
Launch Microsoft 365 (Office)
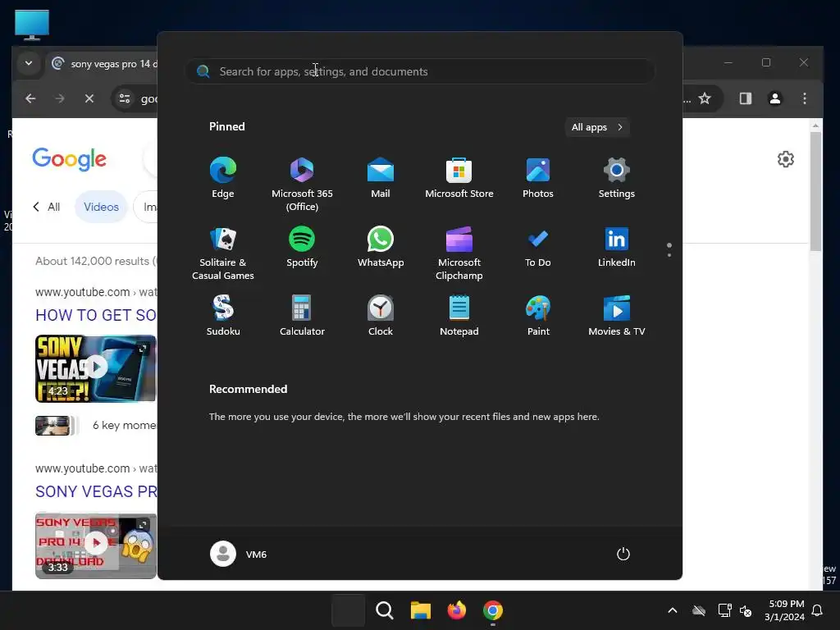[302, 184]
